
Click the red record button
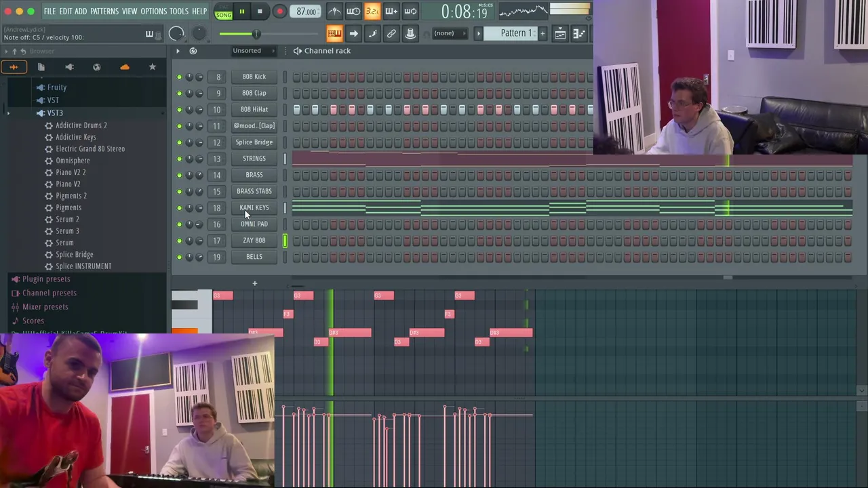279,12
